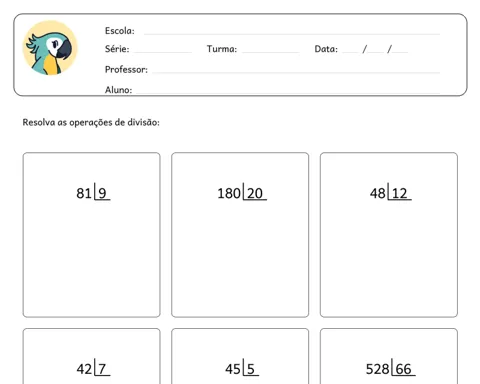Click the Data year blank
Viewport: 480px width, 384px height.
[x=400, y=52]
